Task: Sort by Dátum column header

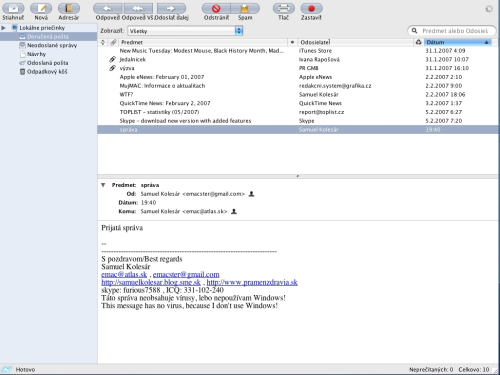Action: pyautogui.click(x=458, y=42)
